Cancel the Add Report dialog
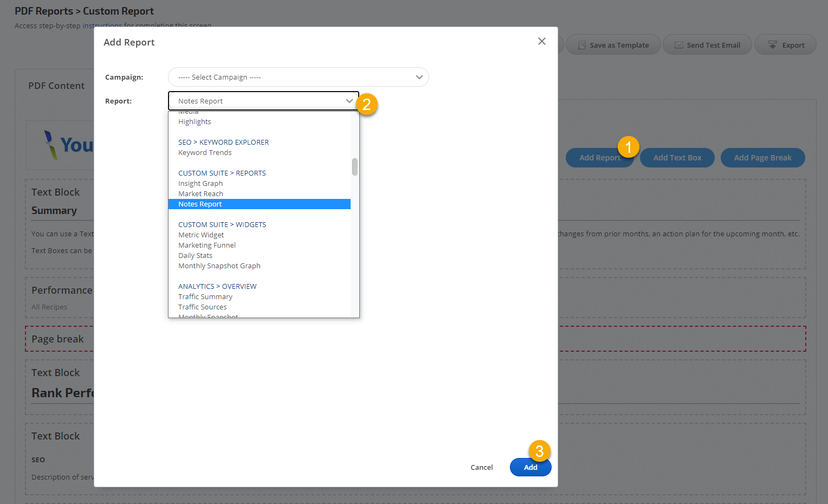Screen dimensions: 828x504 (481, 467)
